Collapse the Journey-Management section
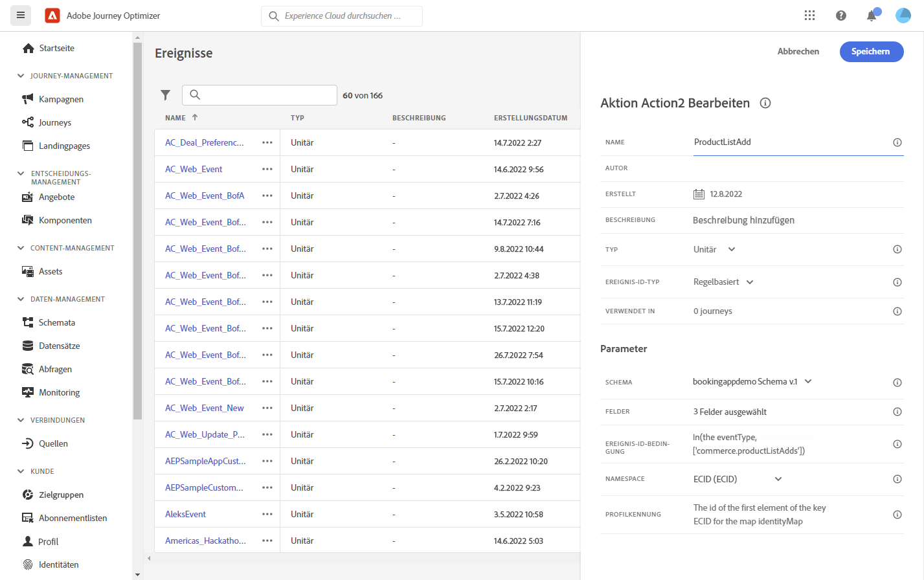Viewport: 924px width, 580px height. (x=21, y=76)
